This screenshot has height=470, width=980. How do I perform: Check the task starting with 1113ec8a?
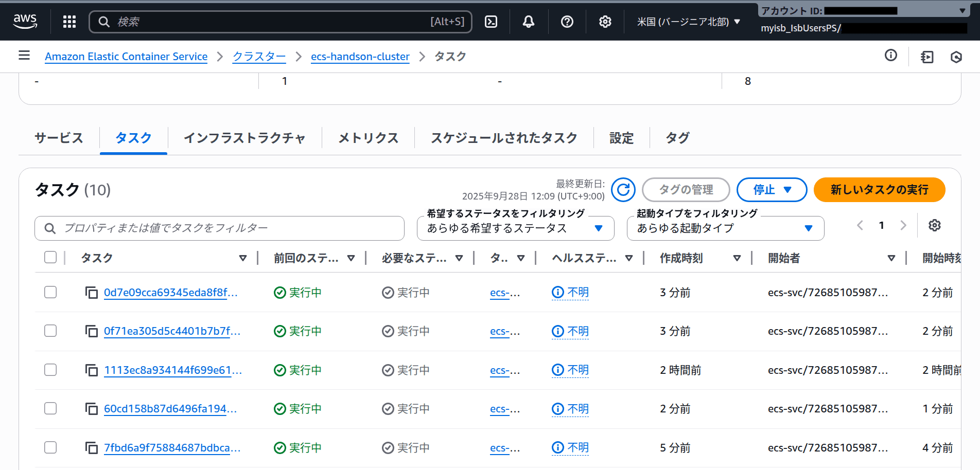pos(50,370)
